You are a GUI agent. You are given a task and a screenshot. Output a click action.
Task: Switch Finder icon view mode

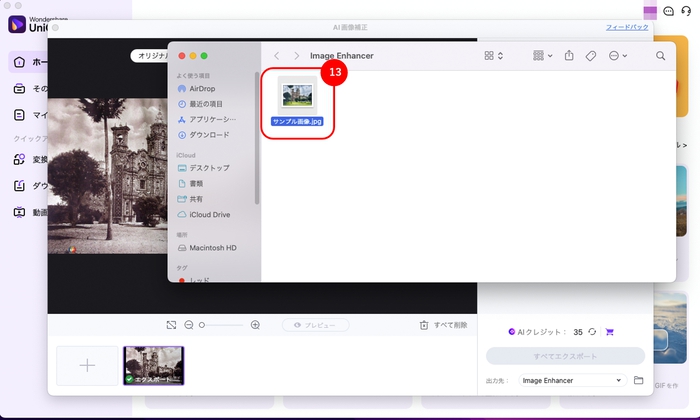click(494, 56)
